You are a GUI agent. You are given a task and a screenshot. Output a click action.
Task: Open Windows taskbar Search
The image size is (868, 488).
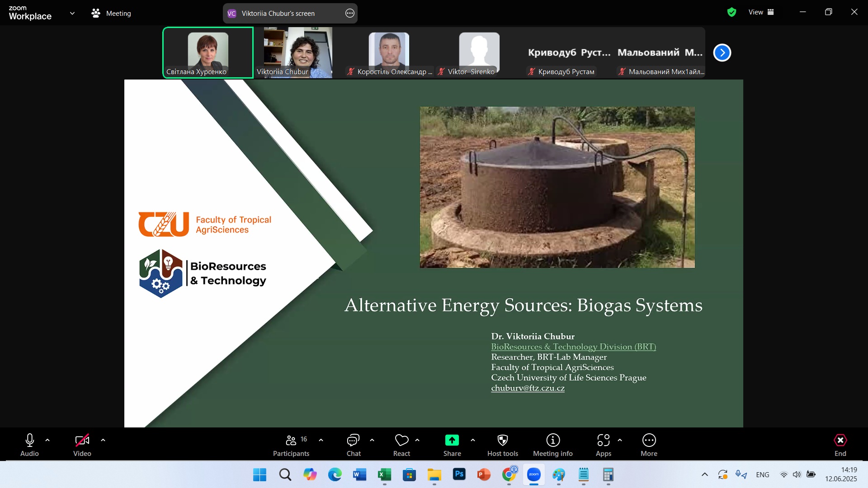coord(285,475)
